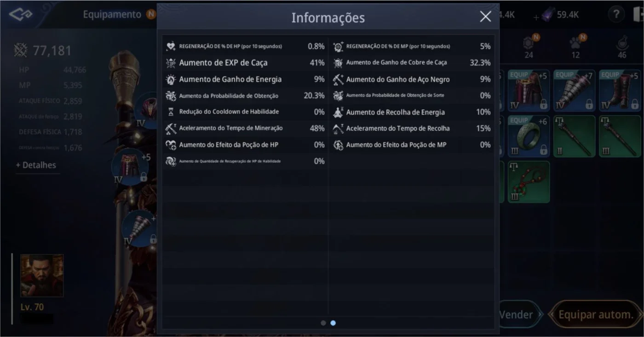644x337 pixels.
Task: Select the second page indicator dot
Action: (x=333, y=323)
